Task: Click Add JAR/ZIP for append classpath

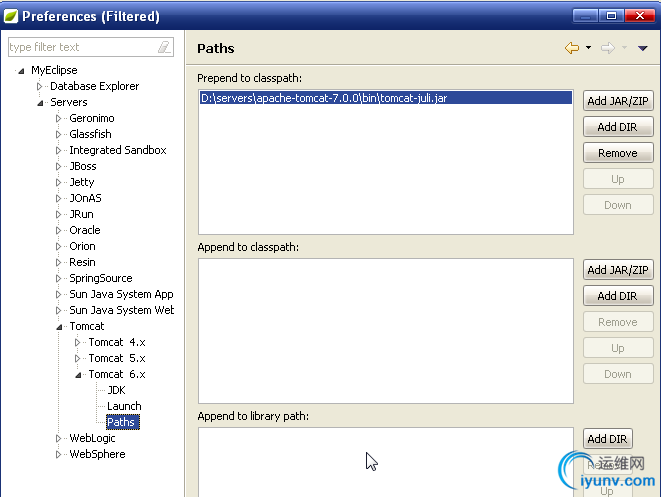Action: [x=618, y=270]
